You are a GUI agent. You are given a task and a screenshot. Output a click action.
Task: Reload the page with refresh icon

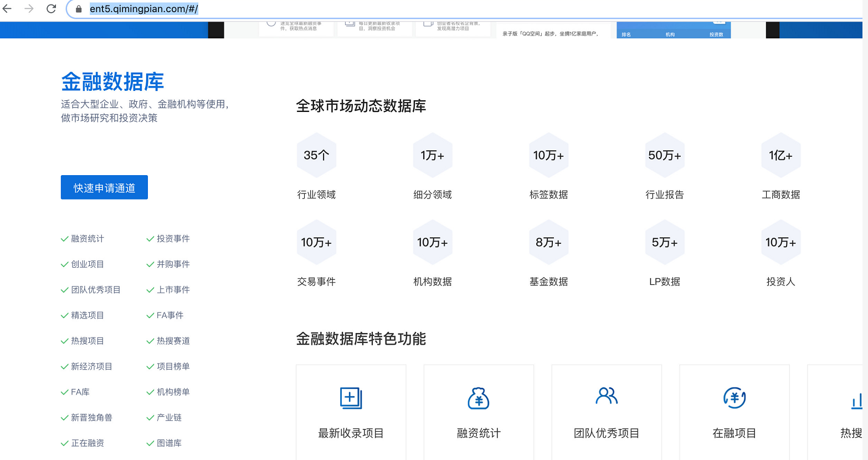point(51,9)
